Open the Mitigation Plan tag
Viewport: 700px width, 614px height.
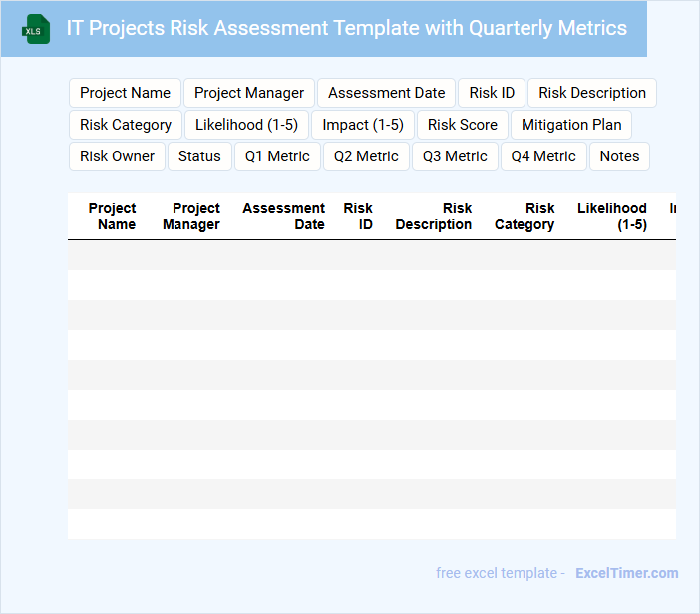[x=571, y=125]
